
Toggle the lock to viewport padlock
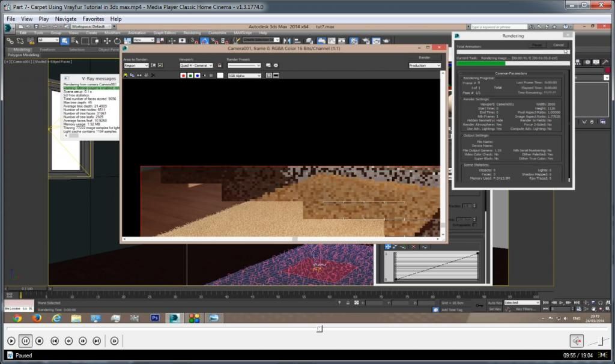coord(220,65)
